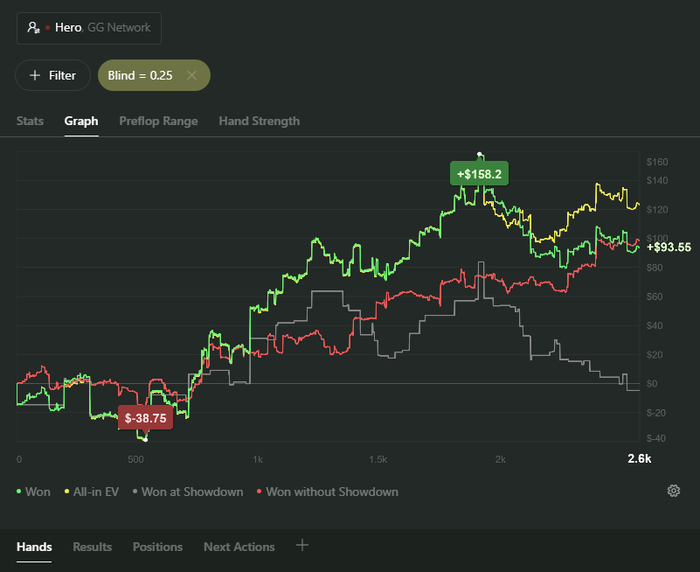
Task: Switch to the Stats tab
Action: (30, 121)
